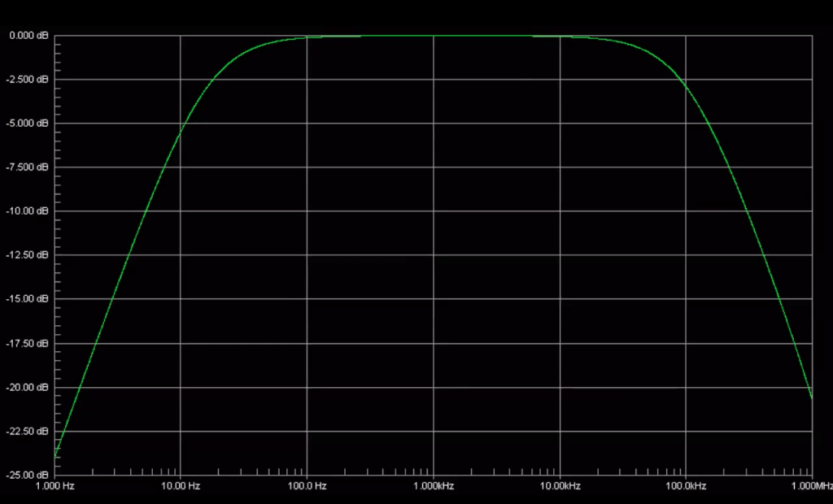Click the 1.000MHz frequency label

point(811,486)
